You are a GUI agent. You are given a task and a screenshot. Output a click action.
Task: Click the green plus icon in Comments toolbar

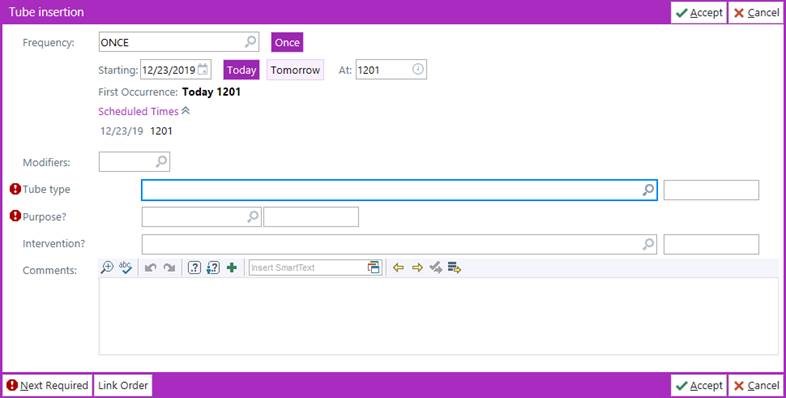click(232, 268)
